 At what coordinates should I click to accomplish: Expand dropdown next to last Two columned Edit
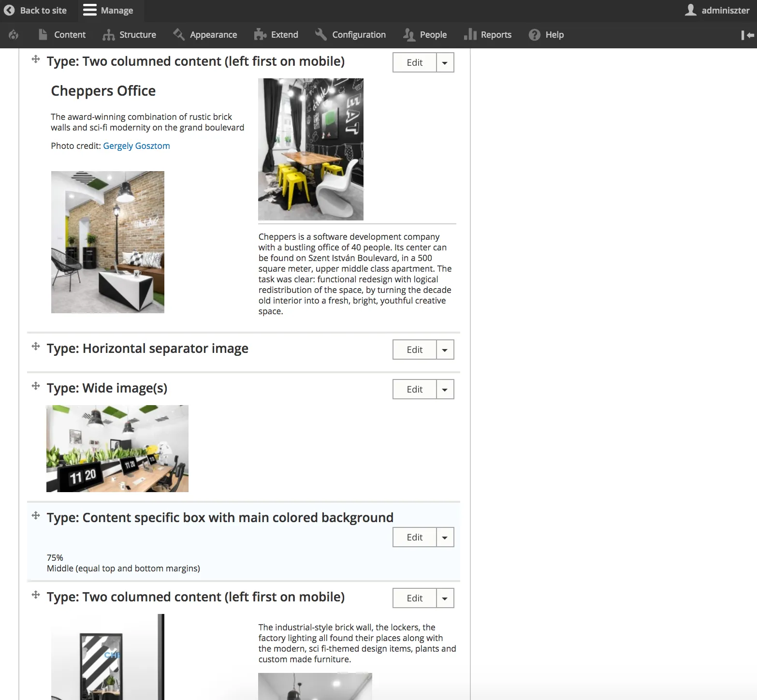[x=445, y=598]
